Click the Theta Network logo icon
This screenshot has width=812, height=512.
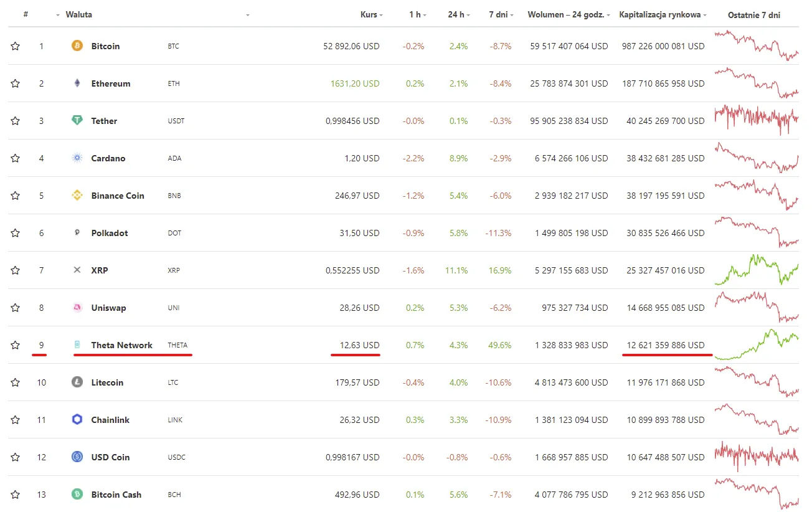click(77, 344)
